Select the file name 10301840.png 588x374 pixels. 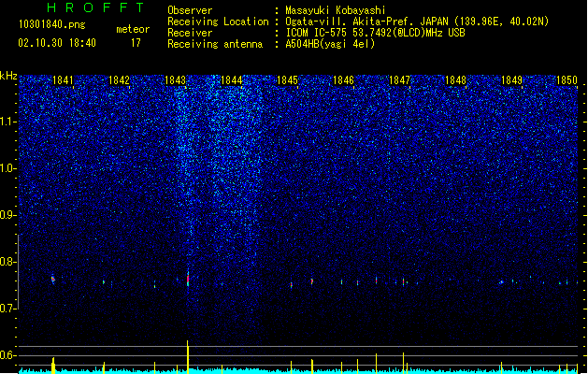(x=51, y=25)
